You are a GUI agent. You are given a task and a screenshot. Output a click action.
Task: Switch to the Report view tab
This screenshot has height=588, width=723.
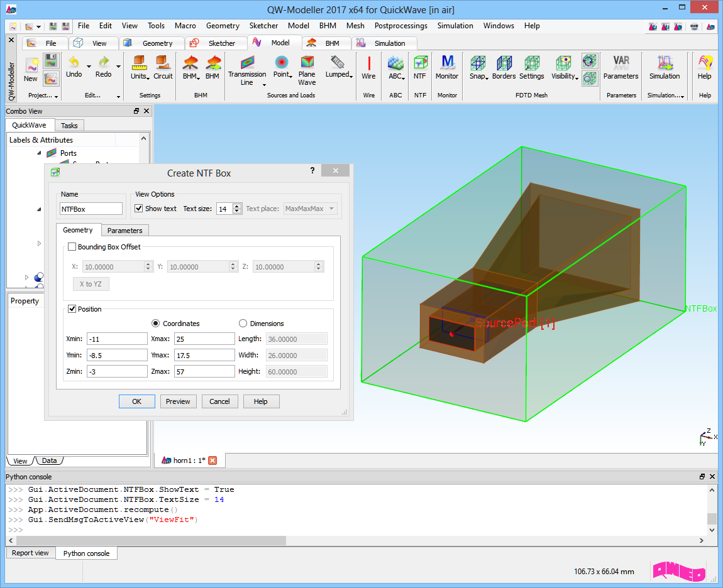click(30, 553)
